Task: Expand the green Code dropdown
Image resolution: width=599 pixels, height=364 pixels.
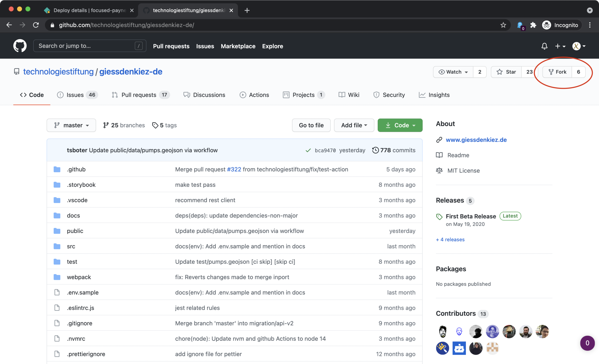Action: 400,125
